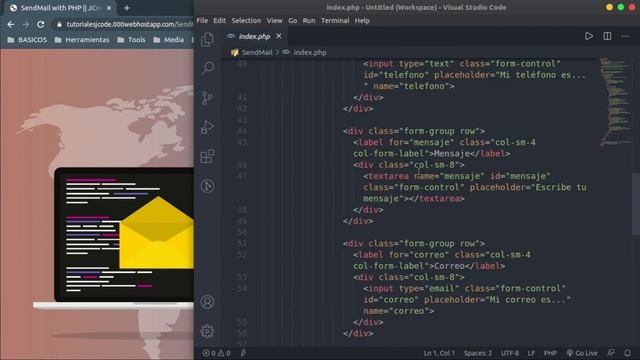The height and width of the screenshot is (360, 640).
Task: Open the Herramientas bookmarks folder
Action: (82, 40)
